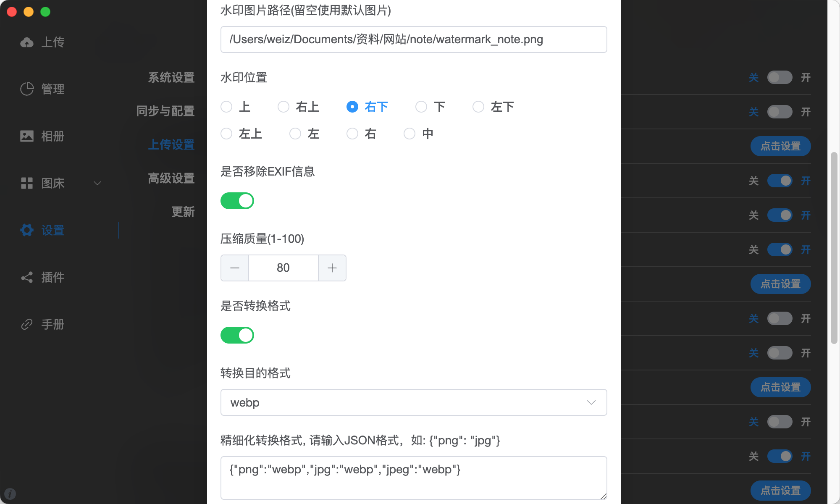Turn off the 是否转换格式 switch
This screenshot has height=504, width=840.
[x=237, y=335]
